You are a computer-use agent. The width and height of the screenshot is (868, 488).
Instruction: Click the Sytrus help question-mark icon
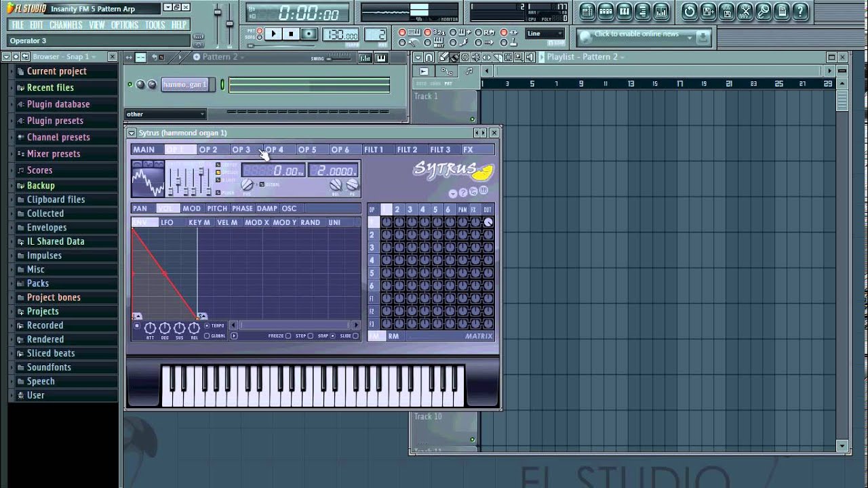pyautogui.click(x=463, y=192)
